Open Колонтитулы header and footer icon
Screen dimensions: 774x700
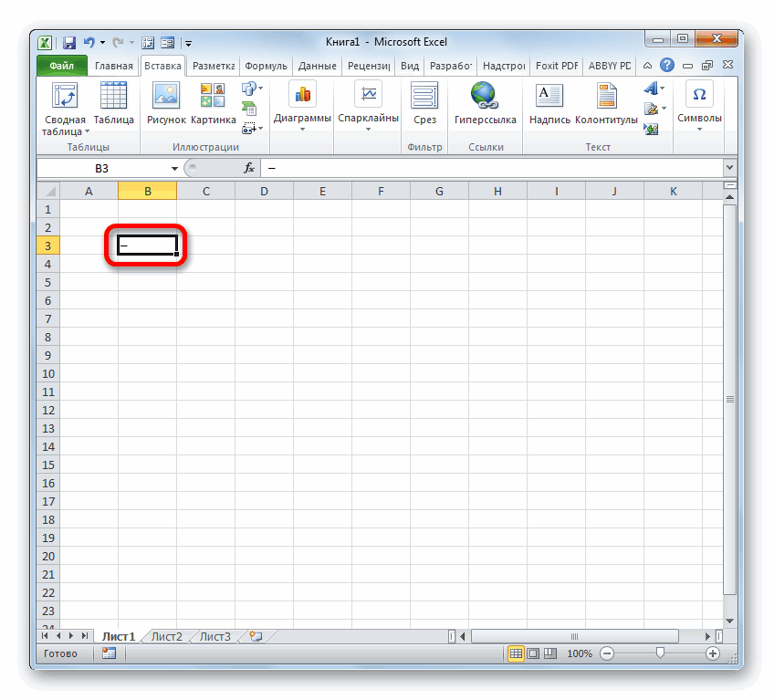click(x=606, y=96)
